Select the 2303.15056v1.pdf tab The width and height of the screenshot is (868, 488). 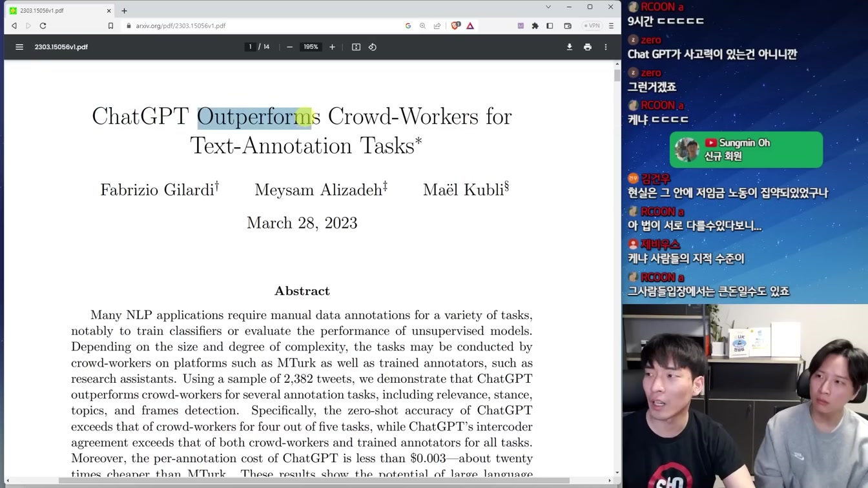(x=58, y=10)
